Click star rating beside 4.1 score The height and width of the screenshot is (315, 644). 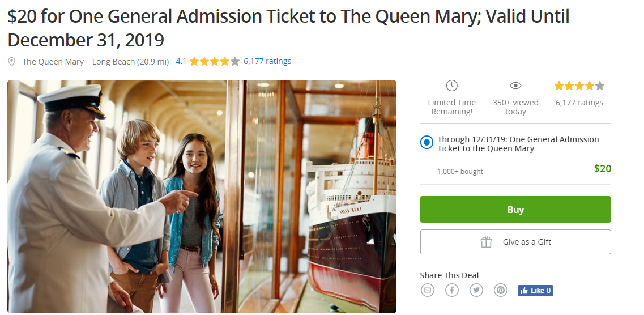click(x=214, y=61)
